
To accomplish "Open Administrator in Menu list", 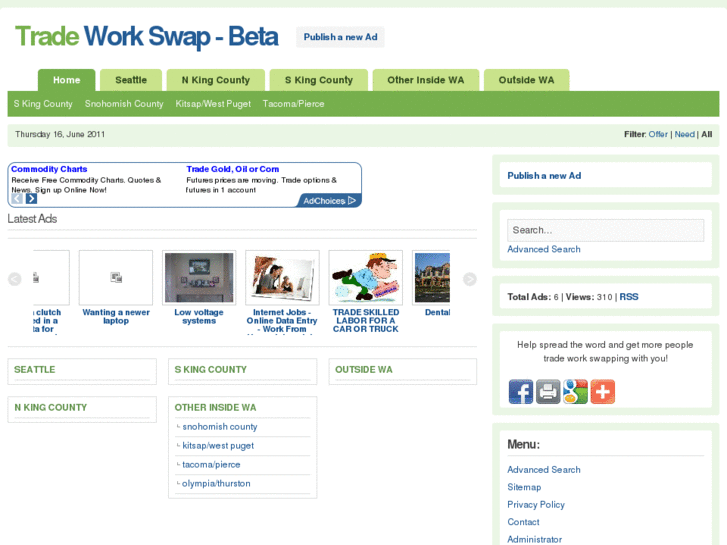I will 534,539.
